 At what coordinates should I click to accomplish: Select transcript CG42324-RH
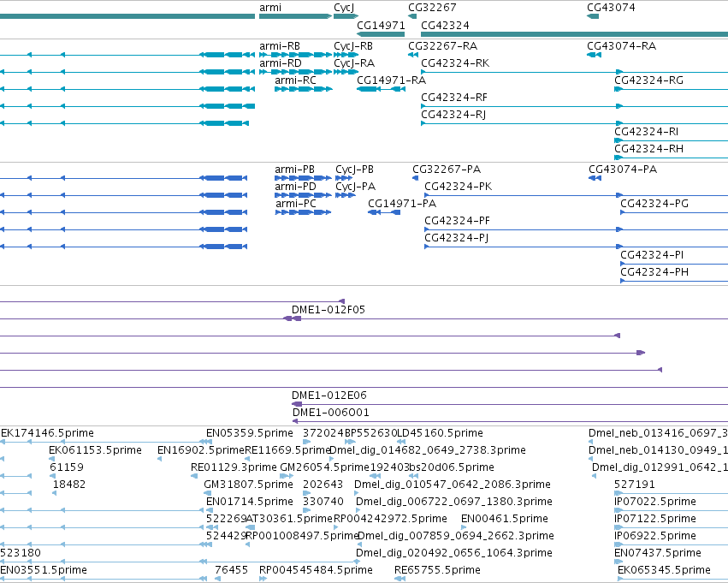point(671,158)
